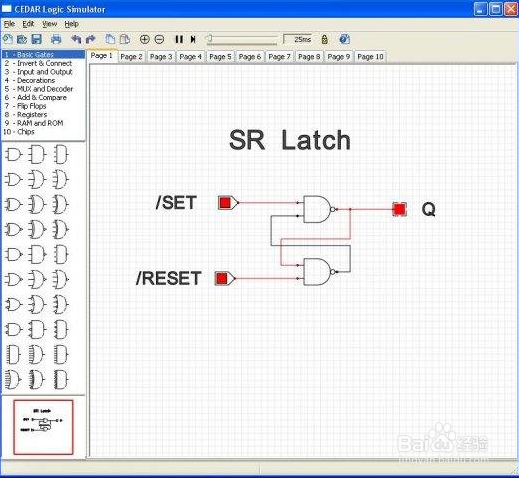Undo the last action with the left arrow icon
Viewport: 519px width, 478px height.
click(76, 39)
